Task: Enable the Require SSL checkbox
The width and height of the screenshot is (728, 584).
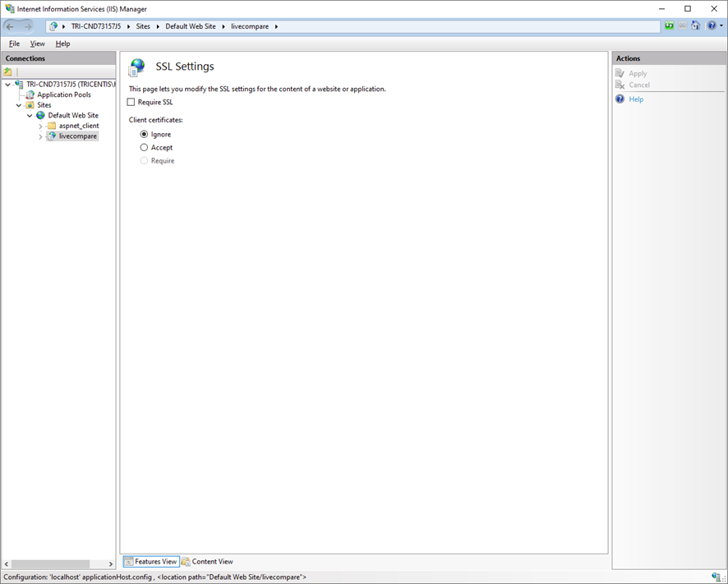Action: (x=130, y=101)
